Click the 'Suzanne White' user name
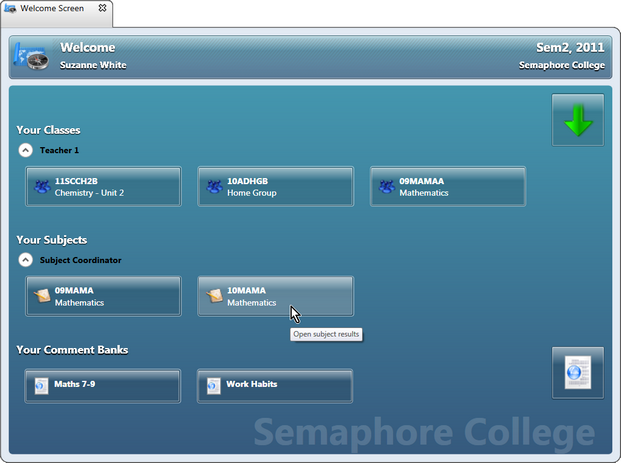Image resolution: width=621 pixels, height=463 pixels. pyautogui.click(x=93, y=65)
